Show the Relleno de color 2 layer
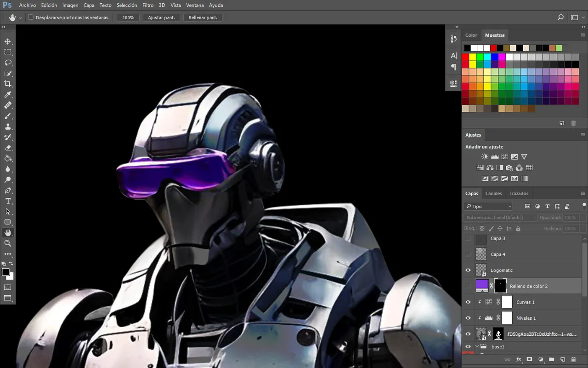The height and width of the screenshot is (368, 588). pos(468,286)
